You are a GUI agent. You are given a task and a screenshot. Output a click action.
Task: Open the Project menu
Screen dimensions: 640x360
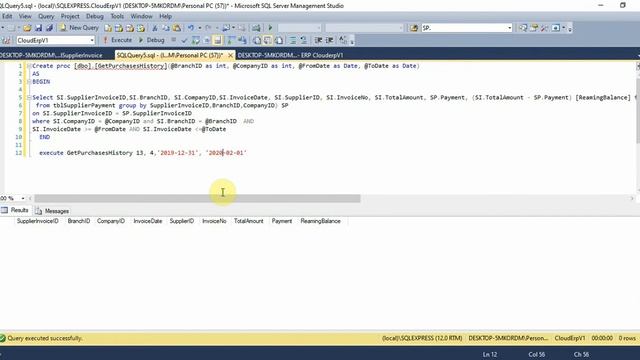coord(70,16)
